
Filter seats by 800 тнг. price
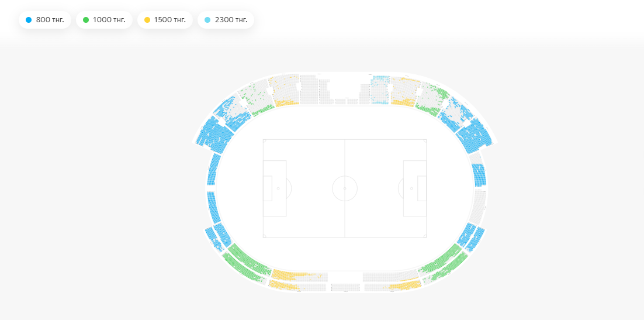(44, 20)
